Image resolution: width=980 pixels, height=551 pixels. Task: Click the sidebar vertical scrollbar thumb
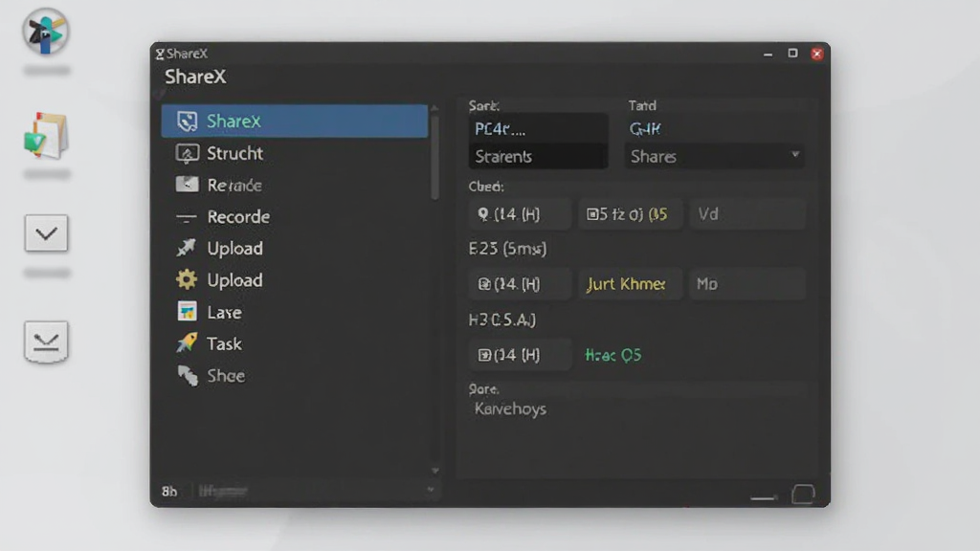click(x=434, y=158)
